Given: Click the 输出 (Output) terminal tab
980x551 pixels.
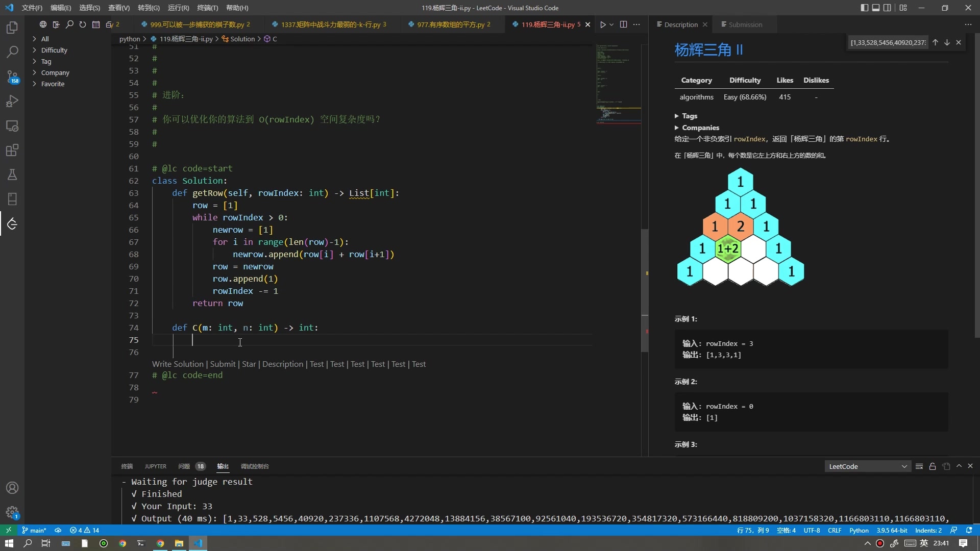Looking at the screenshot, I should tap(224, 467).
